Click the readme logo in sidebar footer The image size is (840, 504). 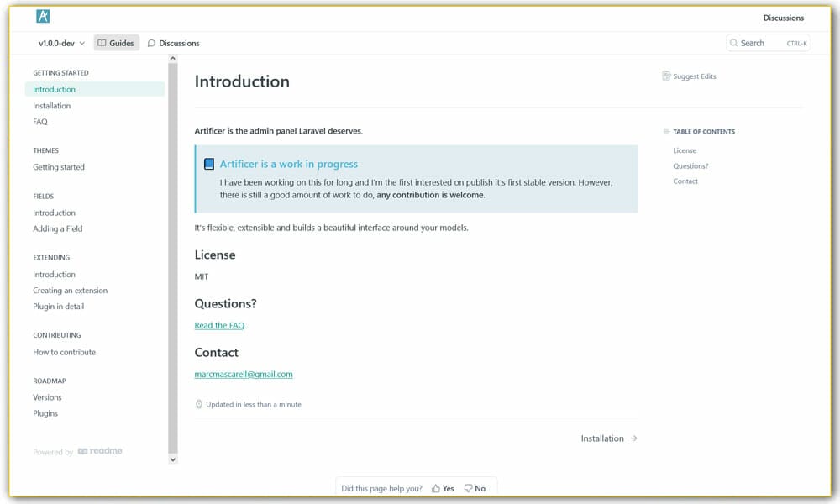pyautogui.click(x=100, y=451)
